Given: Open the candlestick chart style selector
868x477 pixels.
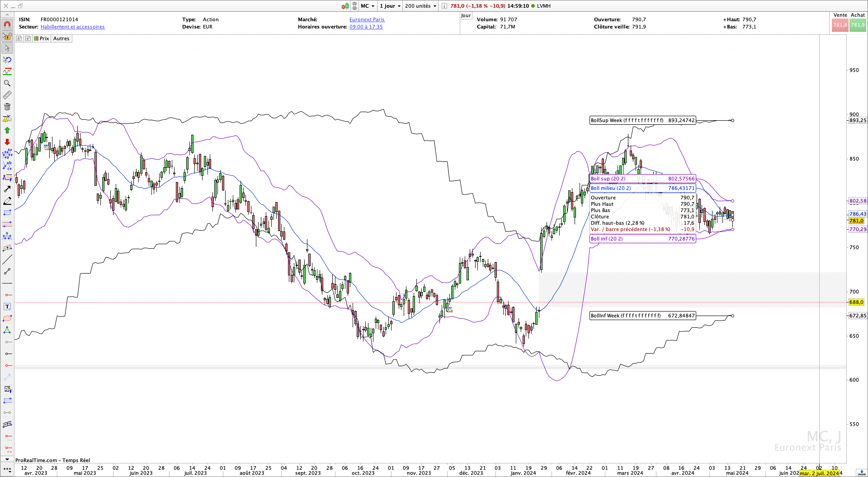Looking at the screenshot, I should (x=345, y=6).
